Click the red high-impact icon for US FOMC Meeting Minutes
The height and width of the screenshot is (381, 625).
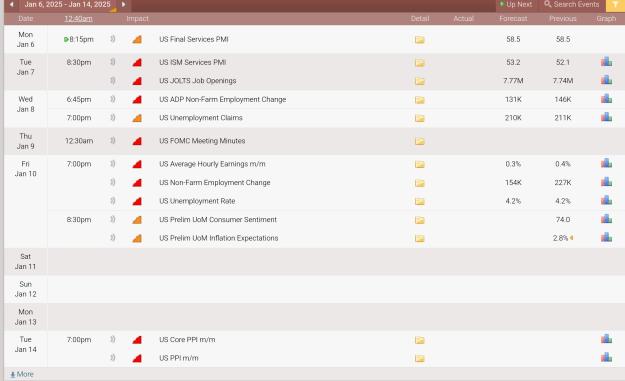pos(137,141)
